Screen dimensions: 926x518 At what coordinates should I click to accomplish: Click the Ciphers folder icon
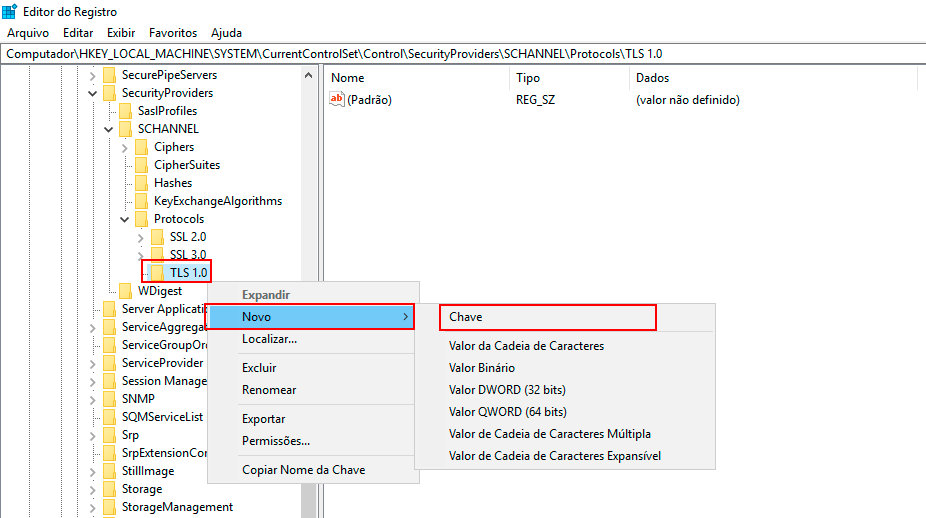click(142, 147)
